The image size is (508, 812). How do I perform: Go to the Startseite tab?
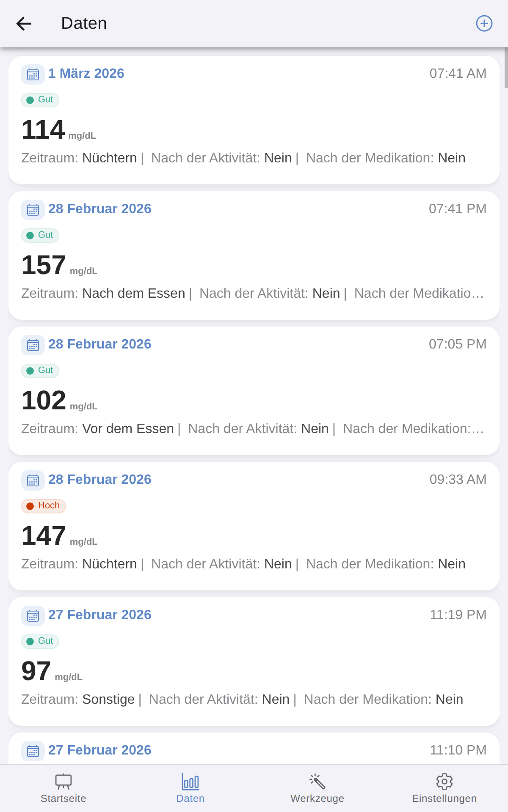(x=63, y=788)
